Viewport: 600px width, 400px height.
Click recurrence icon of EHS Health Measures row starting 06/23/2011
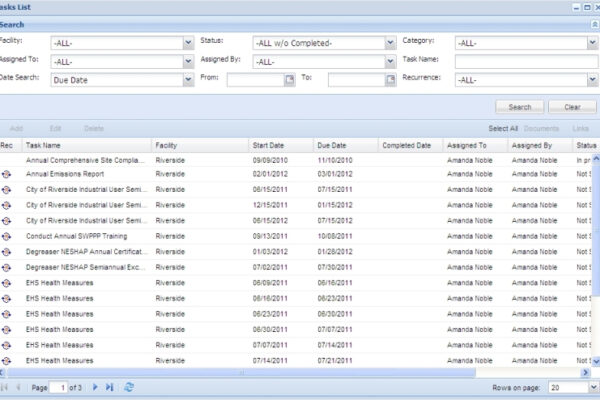[6, 315]
